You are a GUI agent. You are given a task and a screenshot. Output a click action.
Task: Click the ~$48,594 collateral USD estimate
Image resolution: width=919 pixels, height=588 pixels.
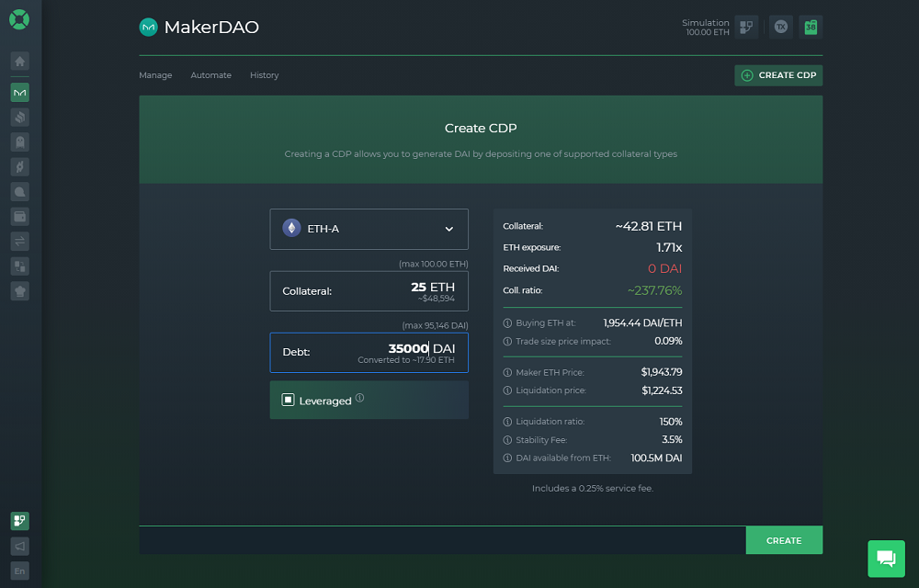pyautogui.click(x=436, y=299)
